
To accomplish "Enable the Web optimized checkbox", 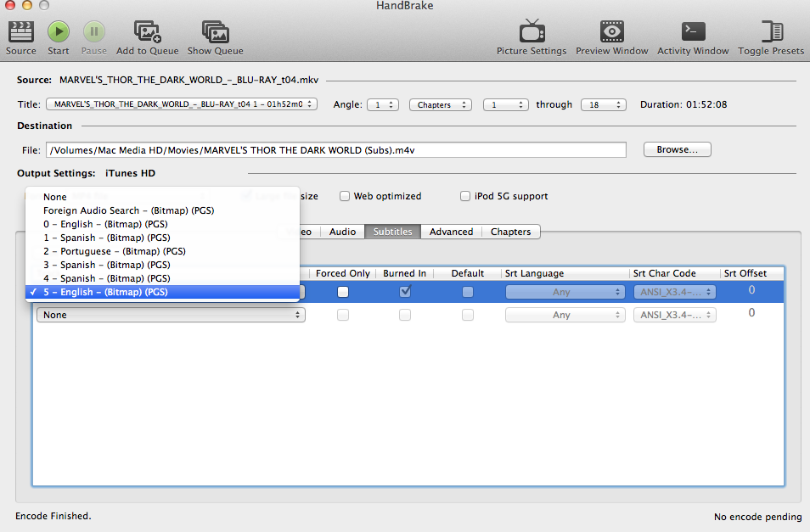I will 345,196.
